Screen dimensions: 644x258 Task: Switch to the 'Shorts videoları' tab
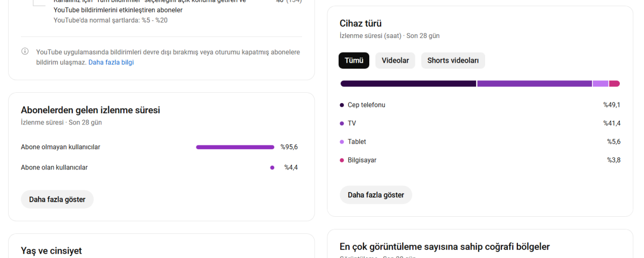(453, 61)
